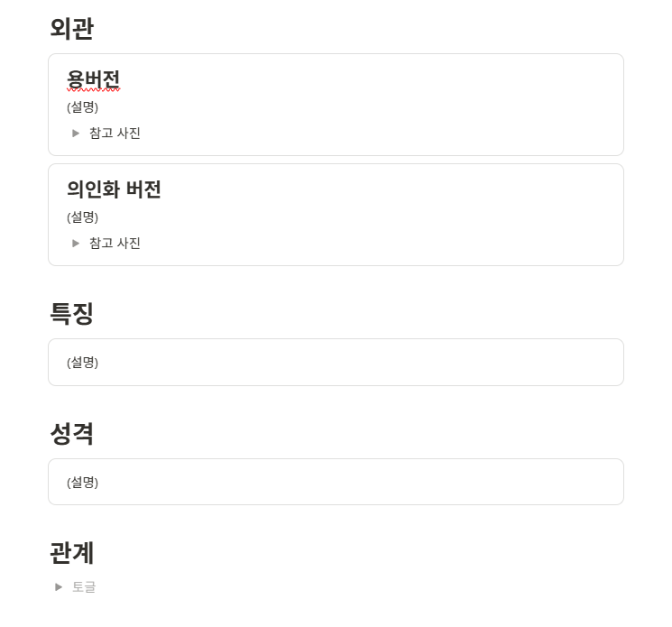Click the 토글 placeholder text under 관계
Image resolution: width=672 pixels, height=627 pixels.
tap(84, 587)
